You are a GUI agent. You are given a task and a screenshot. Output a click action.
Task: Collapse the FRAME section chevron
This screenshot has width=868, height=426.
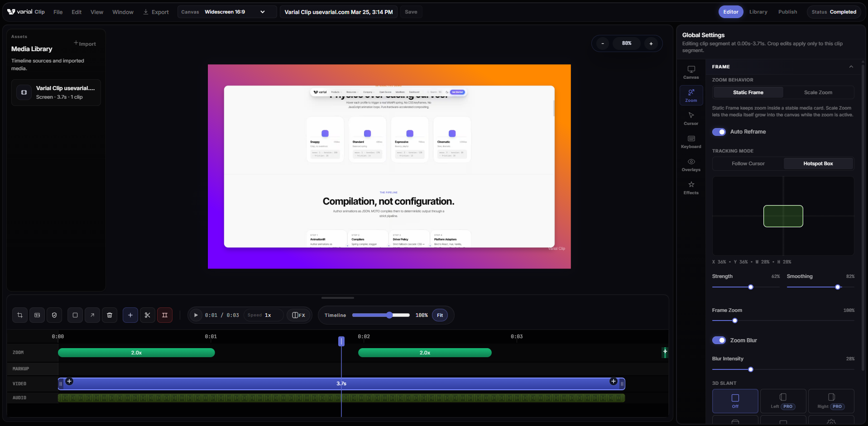click(x=851, y=67)
